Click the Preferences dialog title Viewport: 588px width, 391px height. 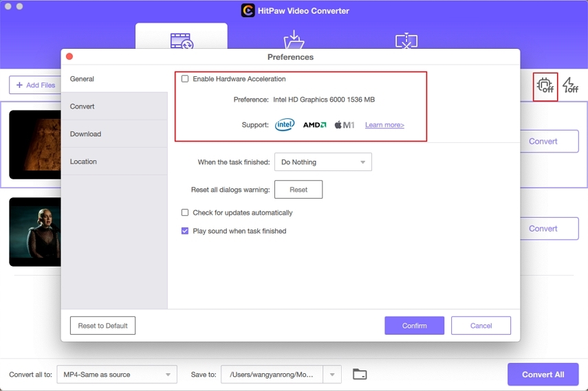(x=290, y=57)
